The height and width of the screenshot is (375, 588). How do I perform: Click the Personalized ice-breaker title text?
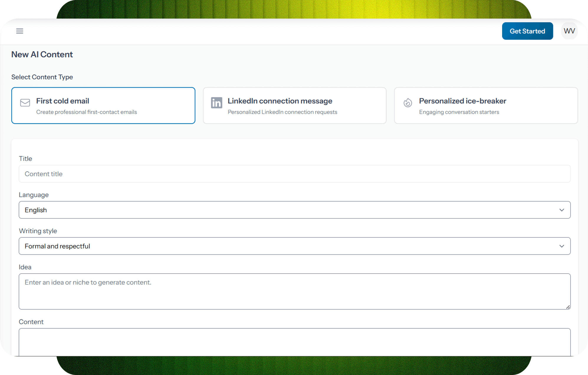pyautogui.click(x=462, y=101)
